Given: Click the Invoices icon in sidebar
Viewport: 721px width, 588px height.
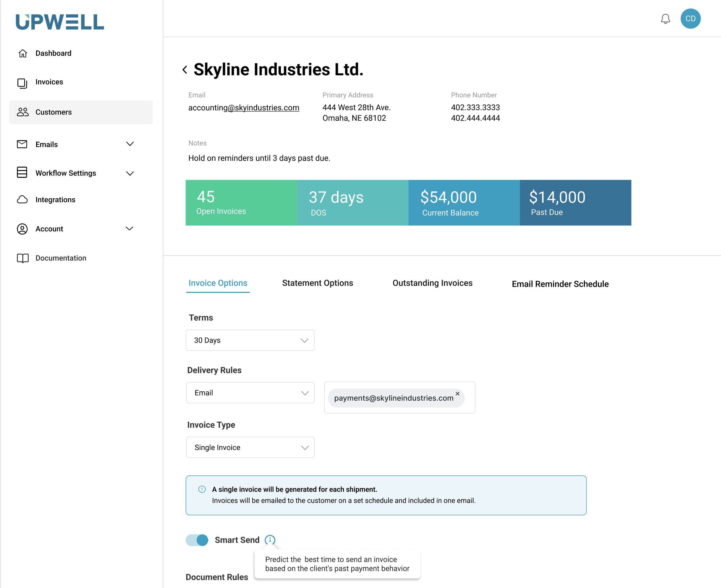Looking at the screenshot, I should [22, 83].
